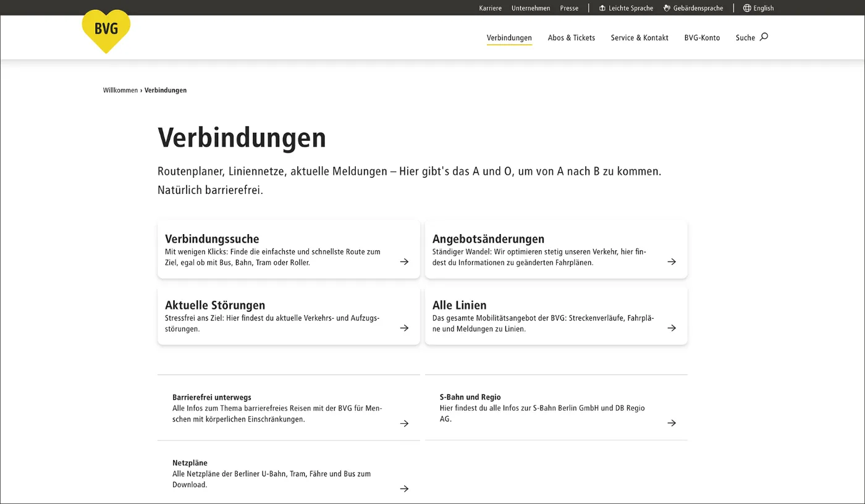Image resolution: width=865 pixels, height=504 pixels.
Task: Open the S-Bahn und Regio heading
Action: 470,397
